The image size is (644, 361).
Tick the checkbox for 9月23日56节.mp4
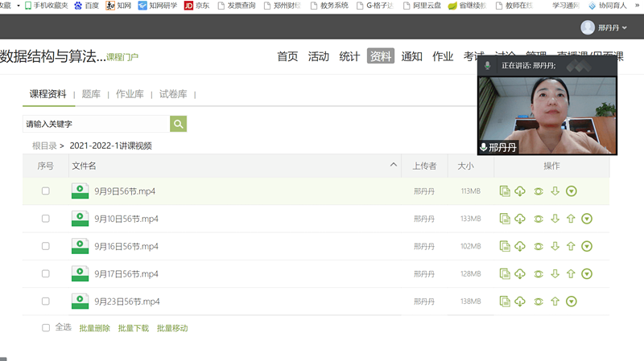46,302
